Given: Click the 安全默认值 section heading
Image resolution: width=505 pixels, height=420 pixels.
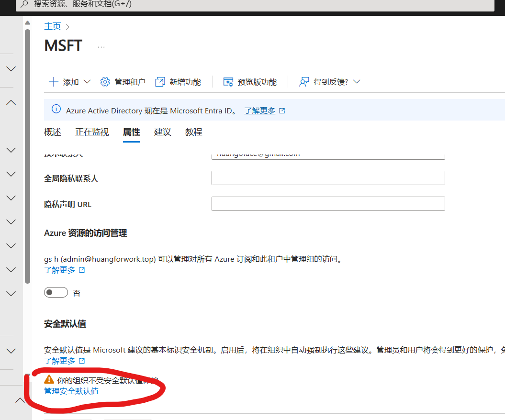Looking at the screenshot, I should click(x=65, y=324).
